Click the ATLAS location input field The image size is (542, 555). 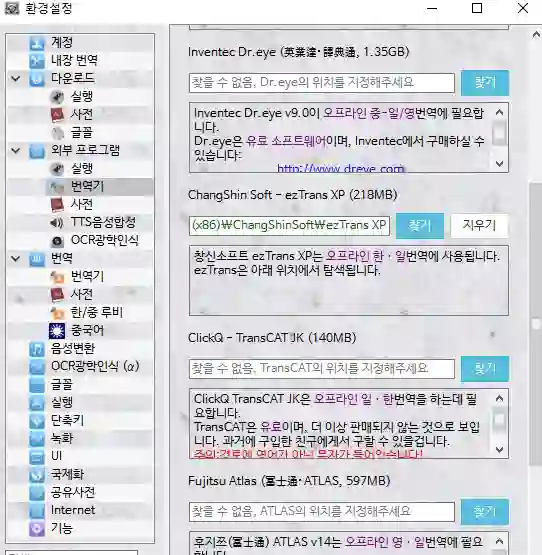click(322, 512)
